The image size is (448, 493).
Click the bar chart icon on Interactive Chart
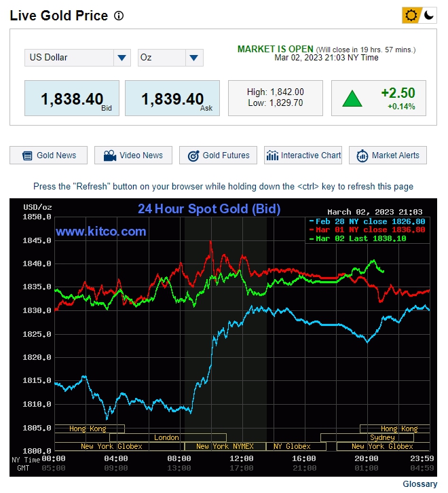272,156
